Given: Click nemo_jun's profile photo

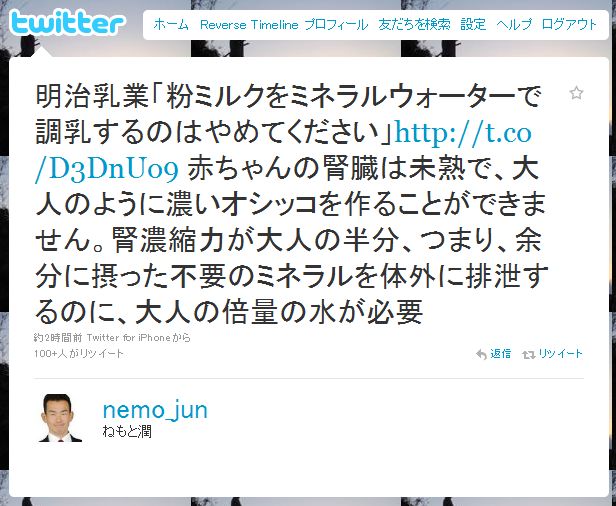Looking at the screenshot, I should 60,418.
